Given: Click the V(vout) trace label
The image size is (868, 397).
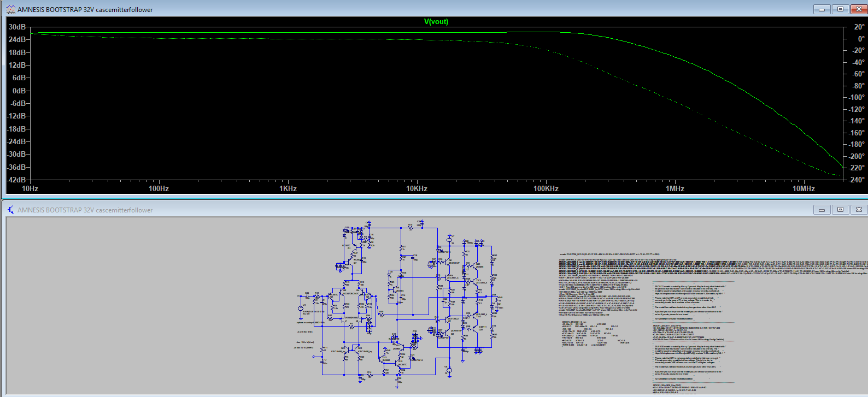Looking at the screenshot, I should 436,22.
